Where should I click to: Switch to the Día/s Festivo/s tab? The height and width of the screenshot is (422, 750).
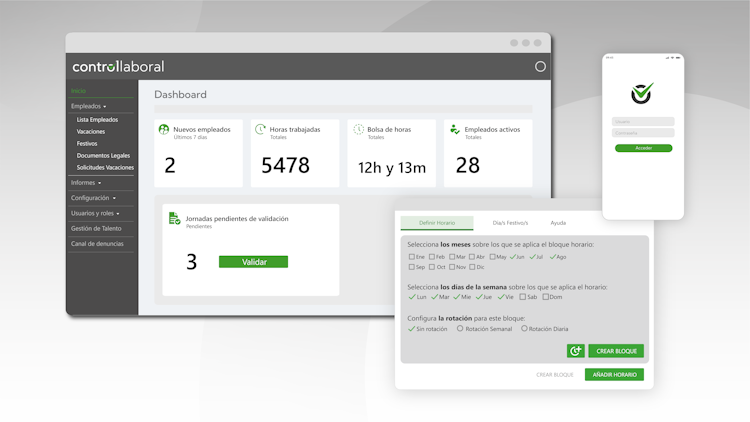tap(510, 223)
